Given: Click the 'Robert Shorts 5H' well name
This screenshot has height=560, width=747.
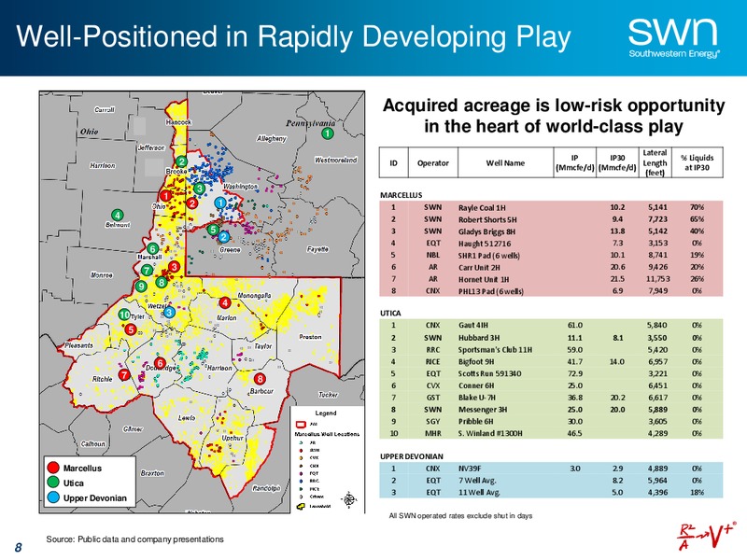Looking at the screenshot, I should pyautogui.click(x=487, y=219).
